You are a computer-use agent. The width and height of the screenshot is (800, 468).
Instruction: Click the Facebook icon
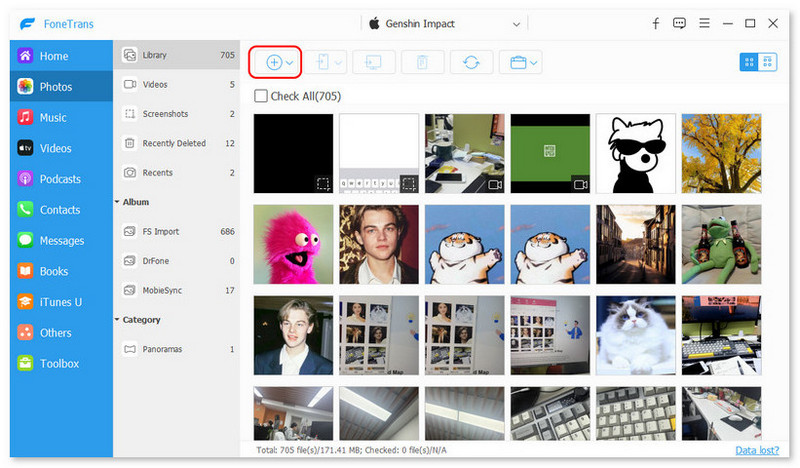tap(656, 23)
